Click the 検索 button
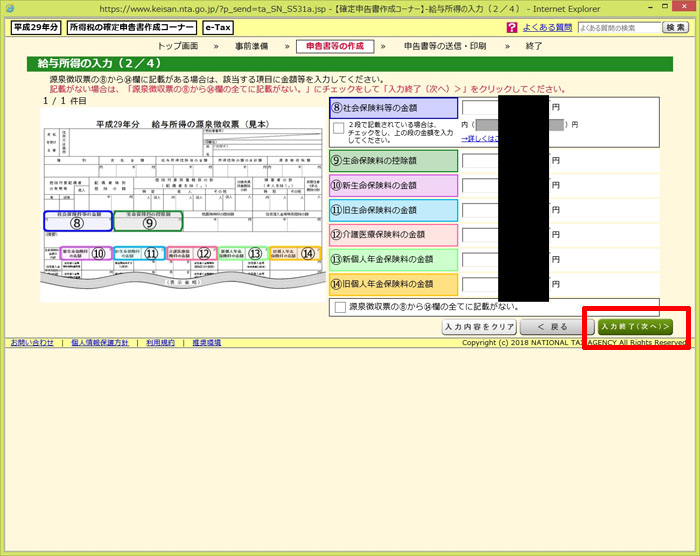This screenshot has width=700, height=556. (x=675, y=28)
